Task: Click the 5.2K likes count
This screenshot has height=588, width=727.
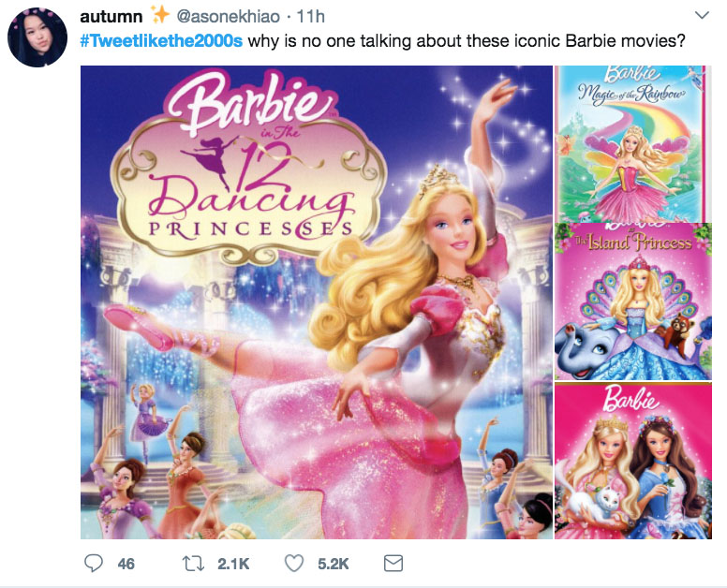Action: pos(332,564)
